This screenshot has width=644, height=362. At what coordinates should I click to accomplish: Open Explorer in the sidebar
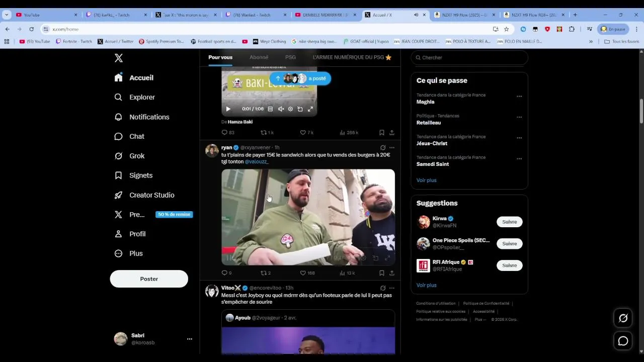135,97
